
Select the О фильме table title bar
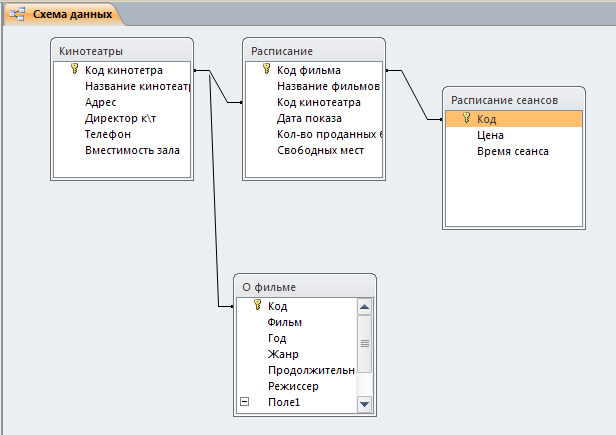point(305,287)
